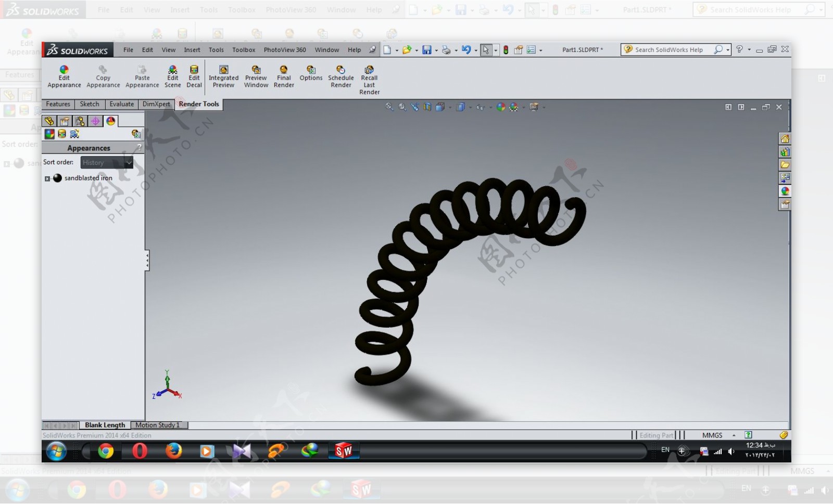833x504 pixels.
Task: Open PhotoView 360 render Options
Action: coord(311,73)
